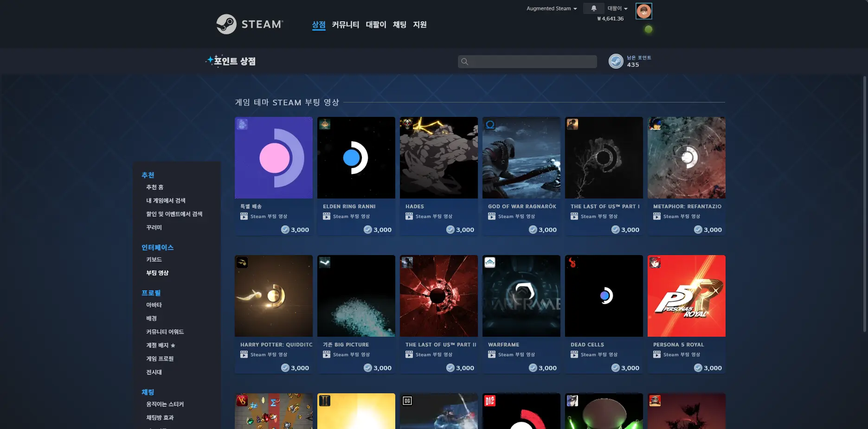Image resolution: width=868 pixels, height=429 pixels.
Task: Click the sparkle icon beside 포인트 상점 title
Action: 210,60
